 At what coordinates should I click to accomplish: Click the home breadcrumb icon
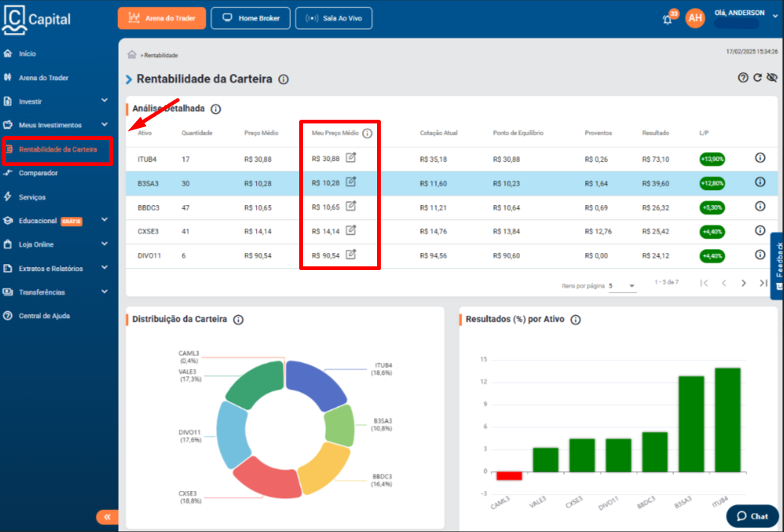132,55
